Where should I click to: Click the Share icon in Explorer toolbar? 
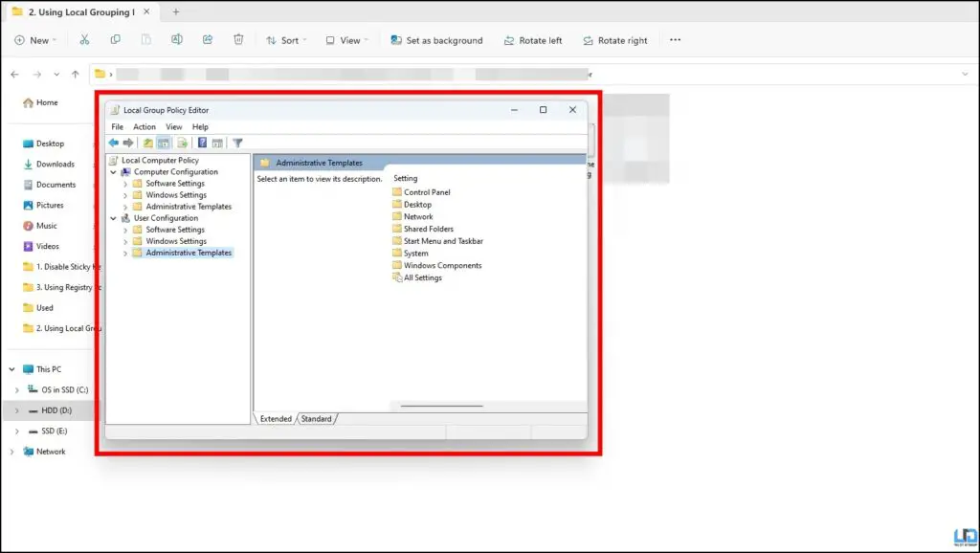coord(208,40)
